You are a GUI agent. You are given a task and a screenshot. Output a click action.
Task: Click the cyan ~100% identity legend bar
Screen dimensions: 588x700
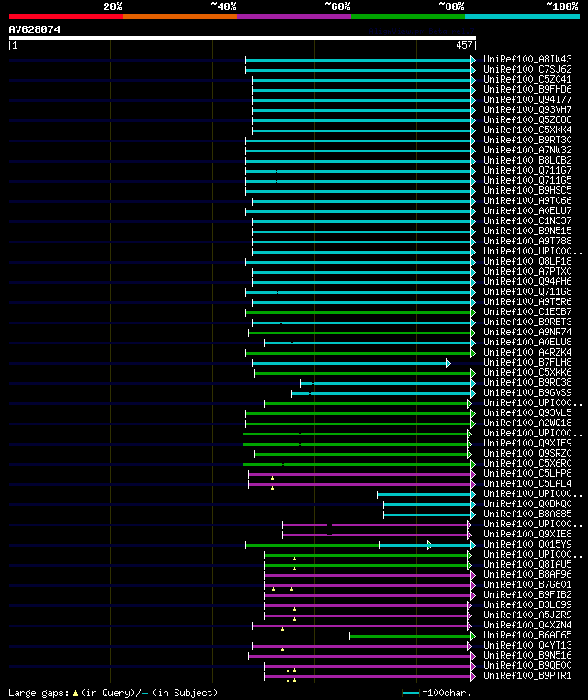click(522, 17)
